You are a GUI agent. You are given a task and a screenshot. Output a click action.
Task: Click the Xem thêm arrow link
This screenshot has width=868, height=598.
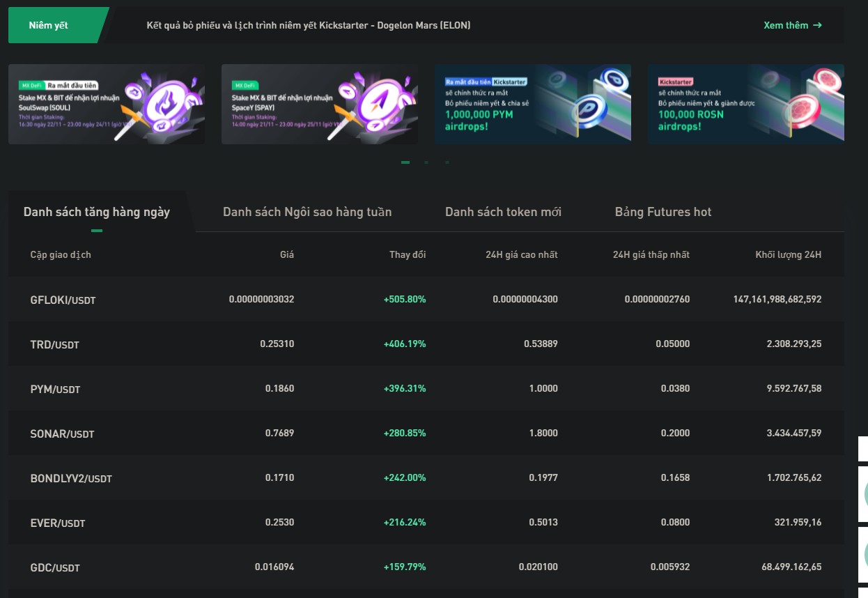(792, 25)
